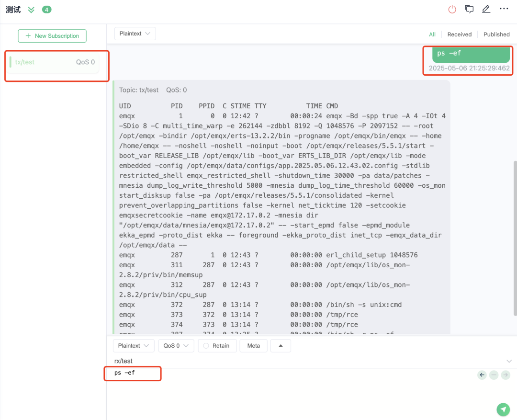Click the minus clear history icon
The width and height of the screenshot is (517, 420).
pyautogui.click(x=494, y=375)
